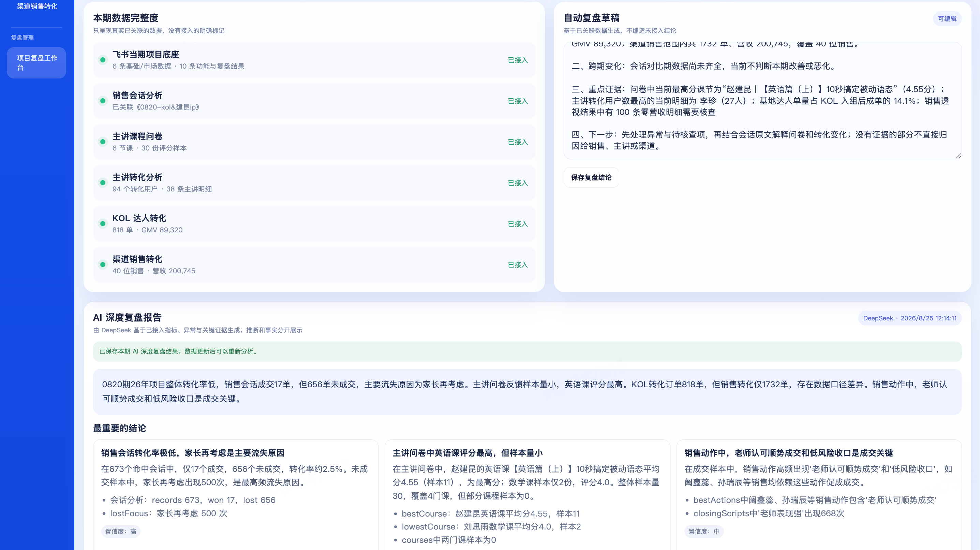Click 置信度：中 tag

704,531
